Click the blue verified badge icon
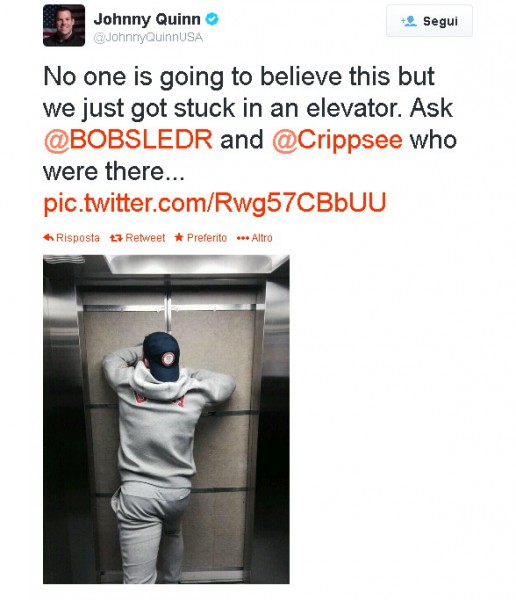Viewport: 516px width, 600px height. 212,19
